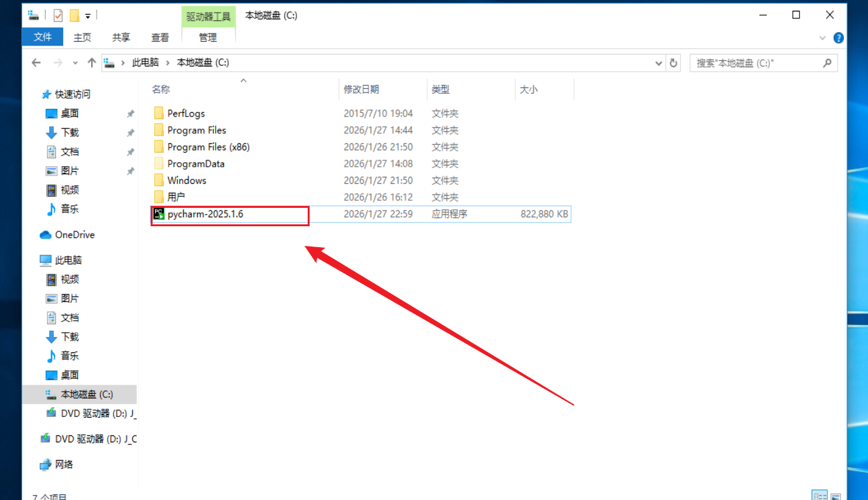
Task: Click the 驱动器工具 contextual tab header
Action: (x=208, y=16)
